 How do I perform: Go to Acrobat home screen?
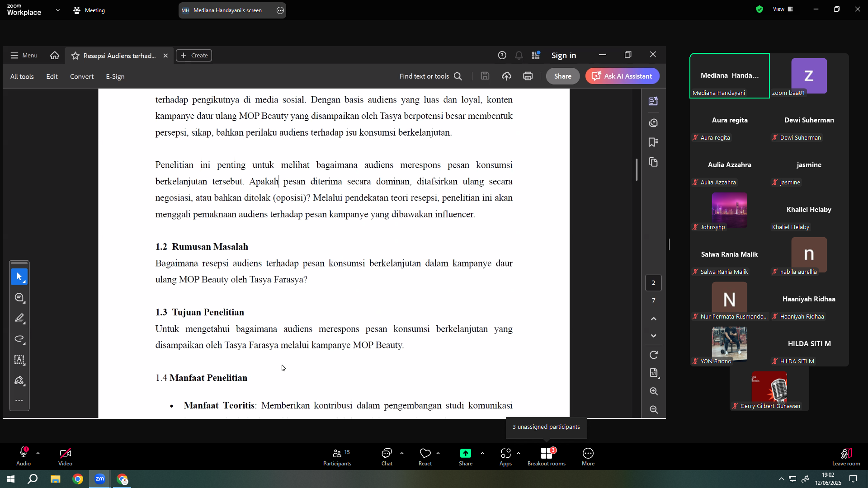[x=55, y=55]
